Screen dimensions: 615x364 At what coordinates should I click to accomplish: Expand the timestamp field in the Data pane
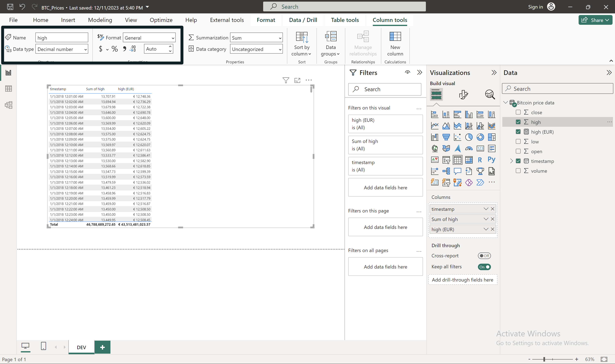tap(511, 161)
